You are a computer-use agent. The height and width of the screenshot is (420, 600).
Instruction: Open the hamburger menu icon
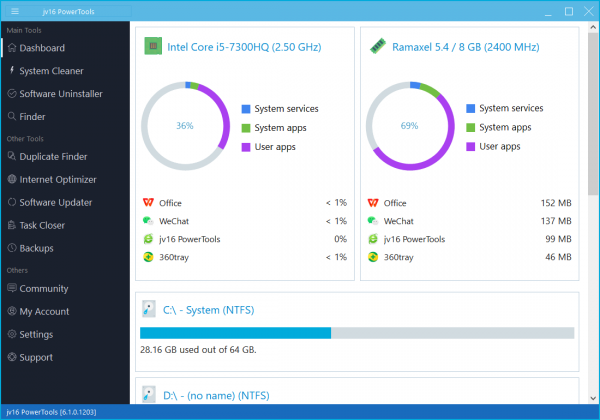tap(15, 11)
